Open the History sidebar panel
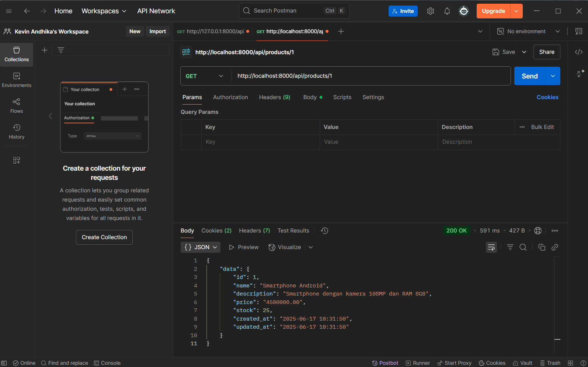 pos(17,132)
